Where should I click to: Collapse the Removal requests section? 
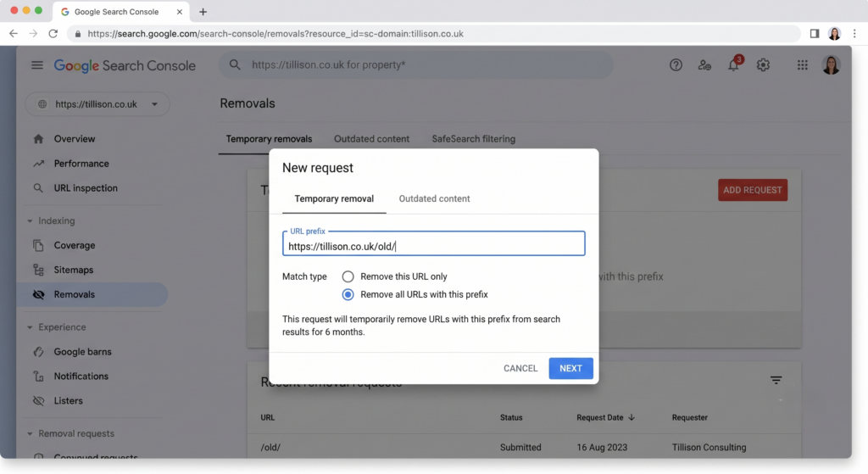click(30, 433)
